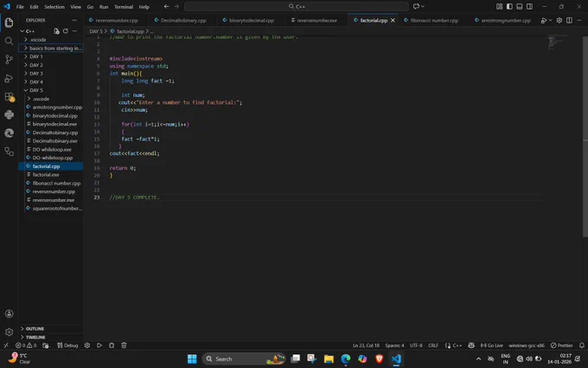Open the Run and Debug view
This screenshot has height=368, width=588.
click(9, 78)
